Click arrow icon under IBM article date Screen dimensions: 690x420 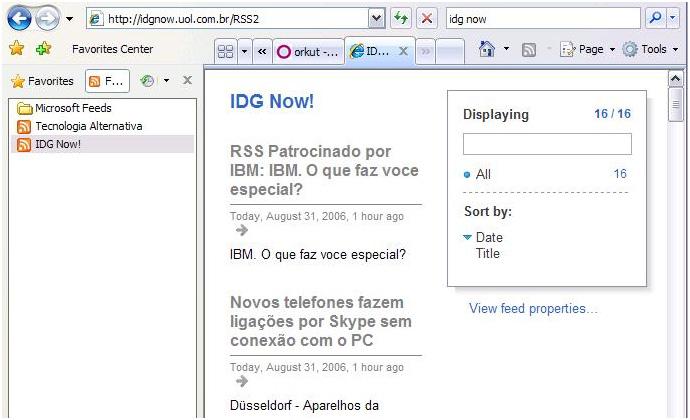242,230
